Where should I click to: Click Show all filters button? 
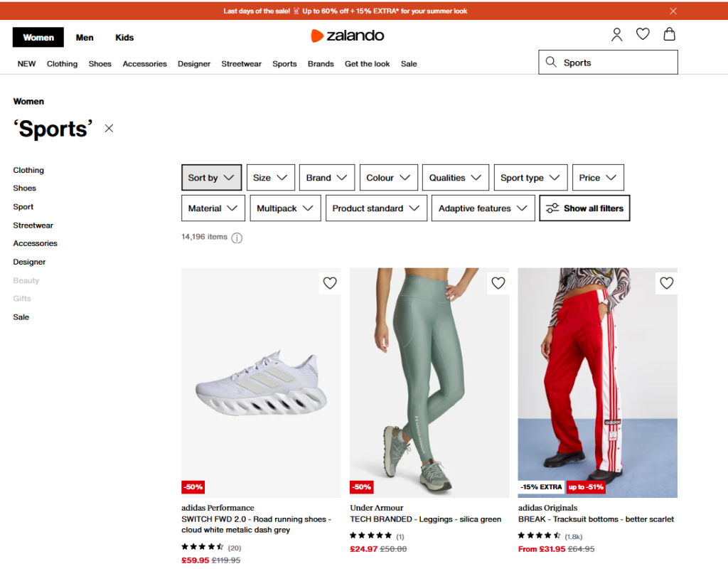584,208
